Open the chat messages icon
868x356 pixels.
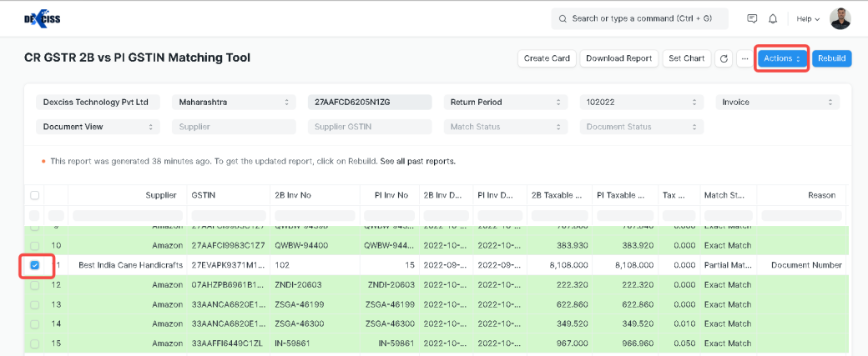[x=752, y=18]
